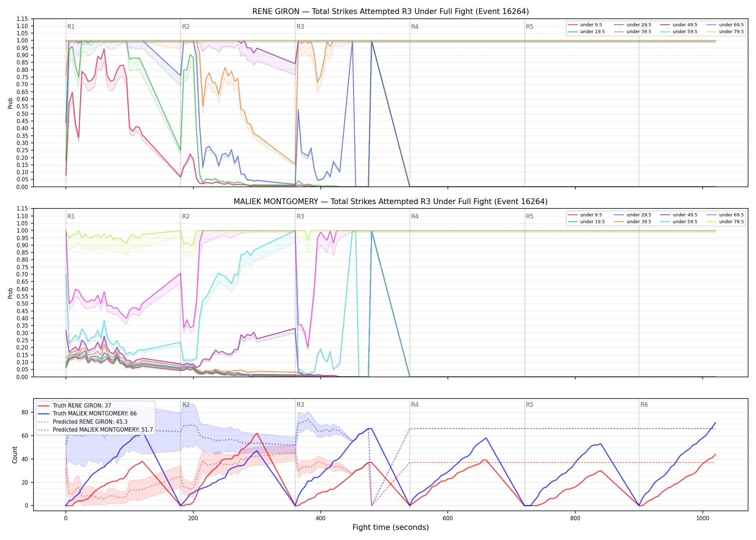Click 'Predicted MALIEK MONTGOMERY: 51.7' legend entry
756x540 pixels.
95,430
